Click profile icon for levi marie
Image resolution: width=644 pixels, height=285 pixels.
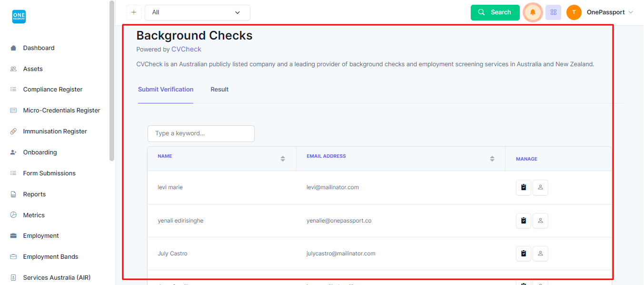click(540, 188)
